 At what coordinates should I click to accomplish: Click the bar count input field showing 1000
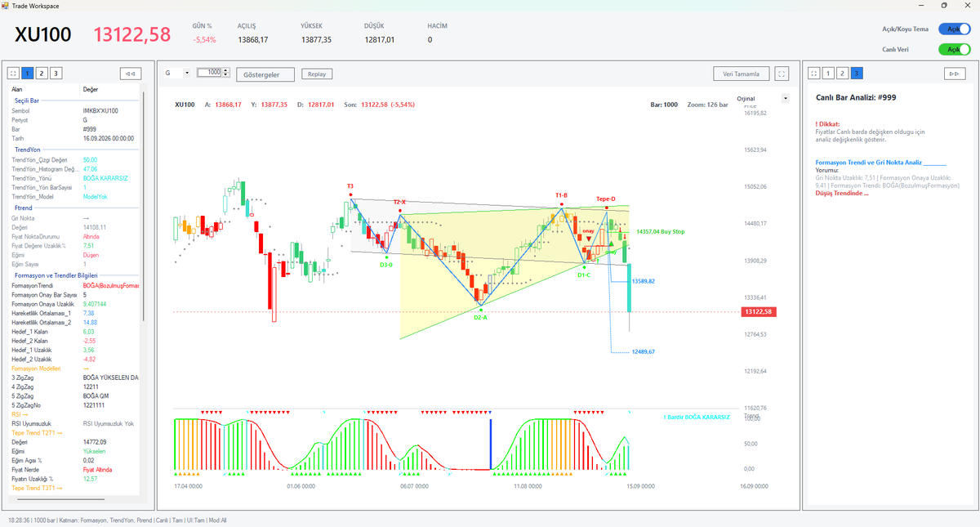tap(210, 73)
